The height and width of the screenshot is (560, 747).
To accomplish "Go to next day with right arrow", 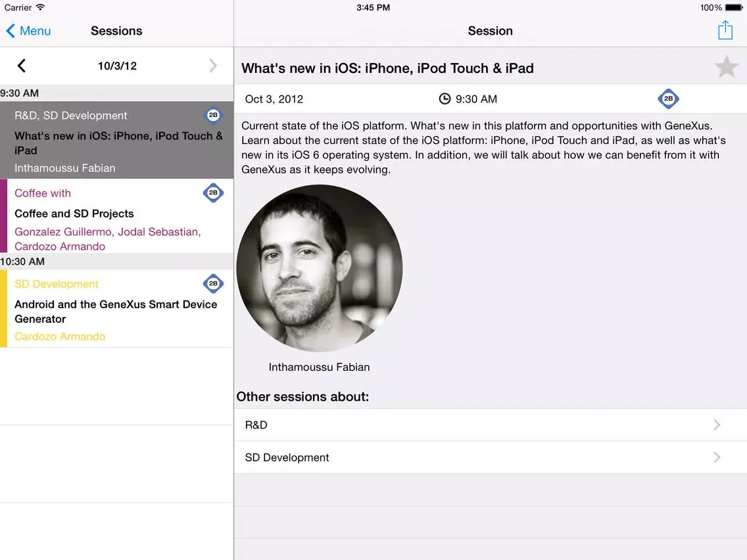I will click(213, 66).
